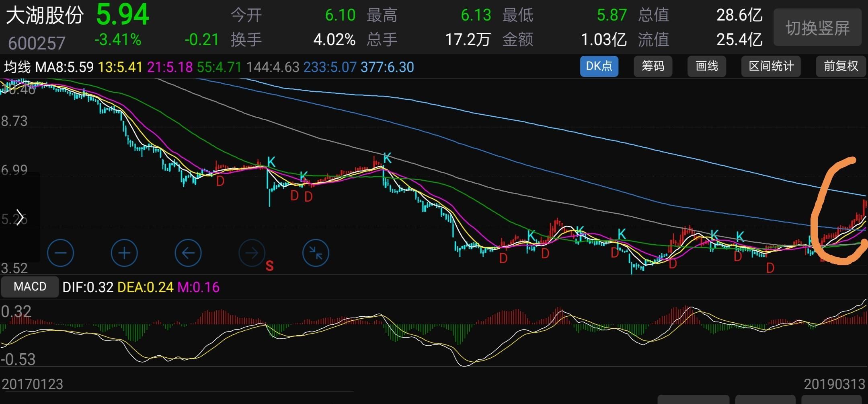The height and width of the screenshot is (404, 868).
Task: Tap the yellow 13:5.41 average value
Action: tap(120, 67)
